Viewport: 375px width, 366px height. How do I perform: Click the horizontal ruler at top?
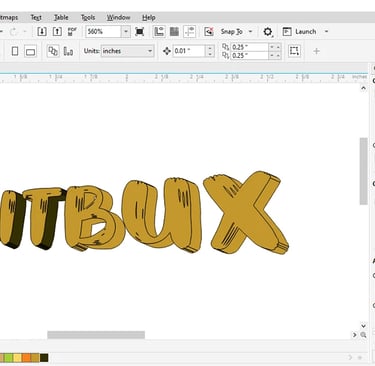[x=183, y=78]
